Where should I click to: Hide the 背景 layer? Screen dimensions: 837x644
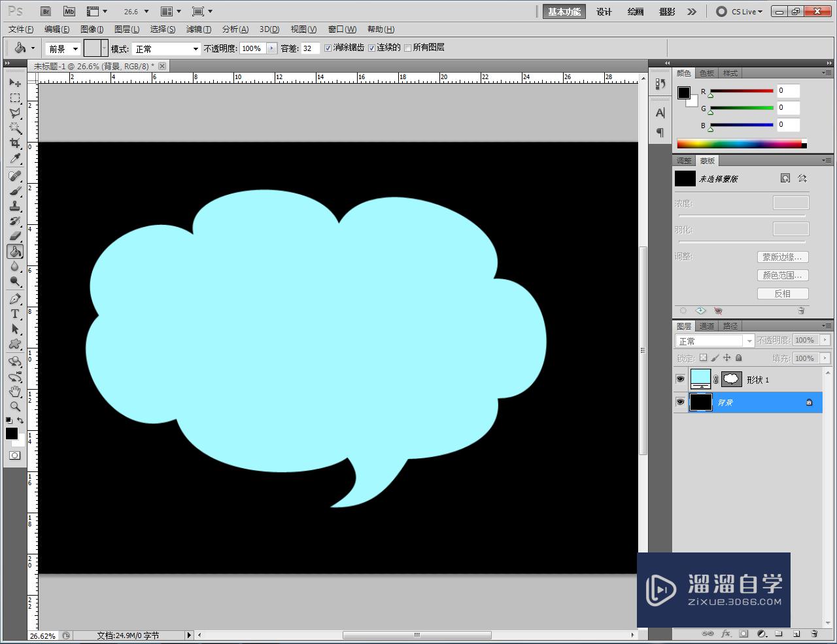(680, 402)
